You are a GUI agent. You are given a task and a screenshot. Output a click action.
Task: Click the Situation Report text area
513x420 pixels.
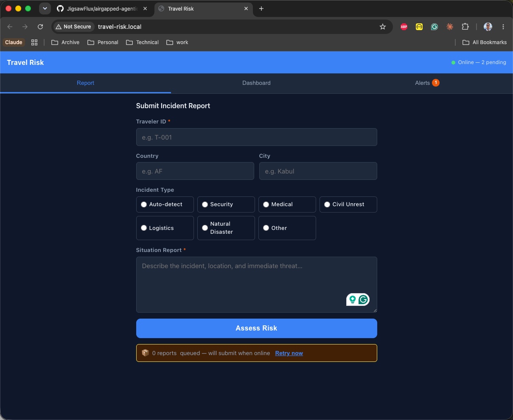(x=257, y=285)
